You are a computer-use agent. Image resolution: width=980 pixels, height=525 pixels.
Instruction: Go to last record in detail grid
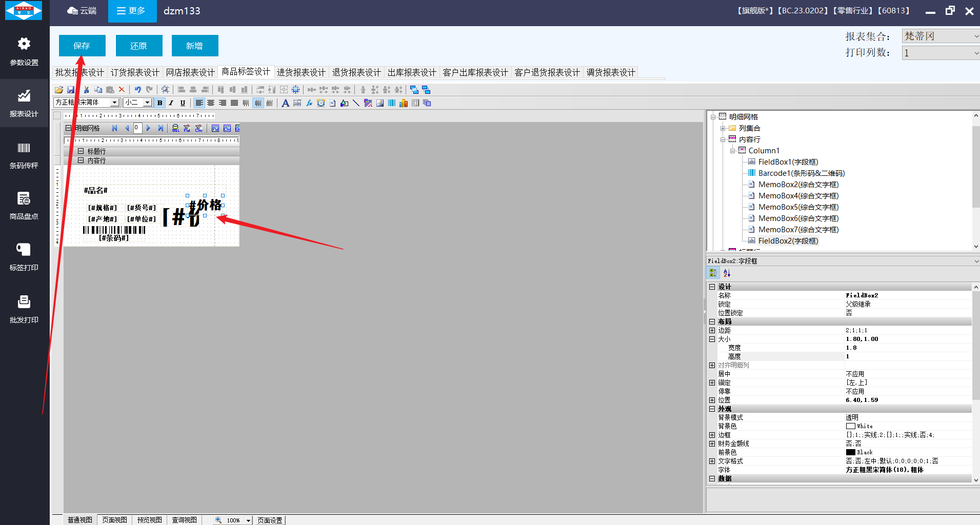161,128
